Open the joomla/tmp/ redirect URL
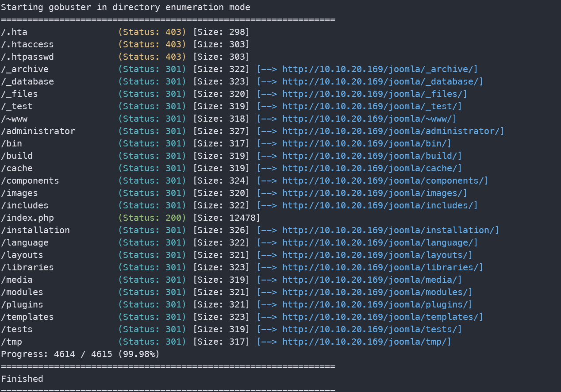 point(365,342)
